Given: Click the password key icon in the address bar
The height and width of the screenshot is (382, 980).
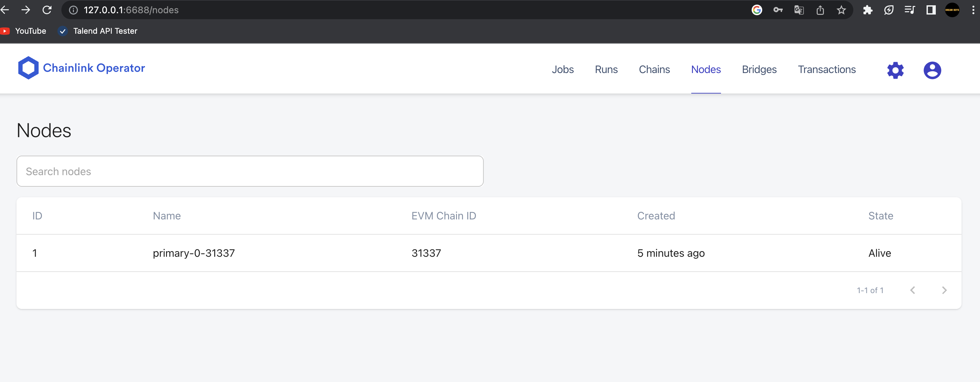Looking at the screenshot, I should pyautogui.click(x=778, y=10).
